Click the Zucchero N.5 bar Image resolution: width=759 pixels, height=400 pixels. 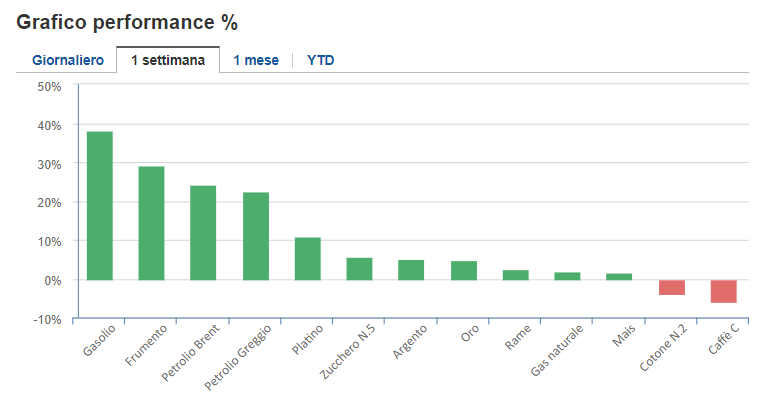[359, 269]
